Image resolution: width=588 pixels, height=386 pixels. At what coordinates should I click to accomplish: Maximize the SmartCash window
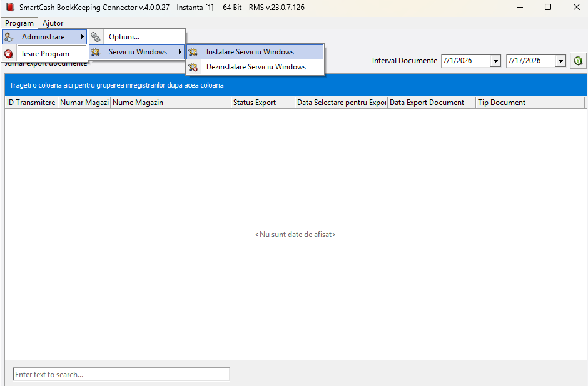click(x=548, y=7)
